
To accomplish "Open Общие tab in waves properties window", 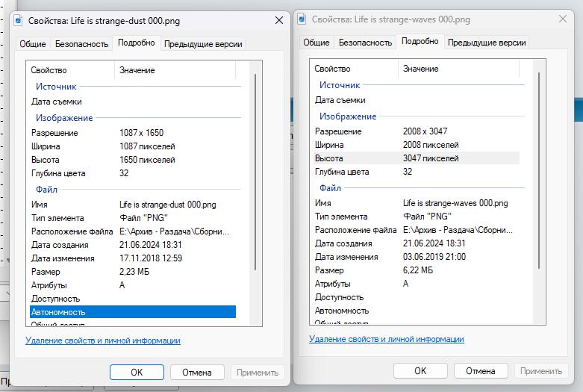I will pos(317,43).
